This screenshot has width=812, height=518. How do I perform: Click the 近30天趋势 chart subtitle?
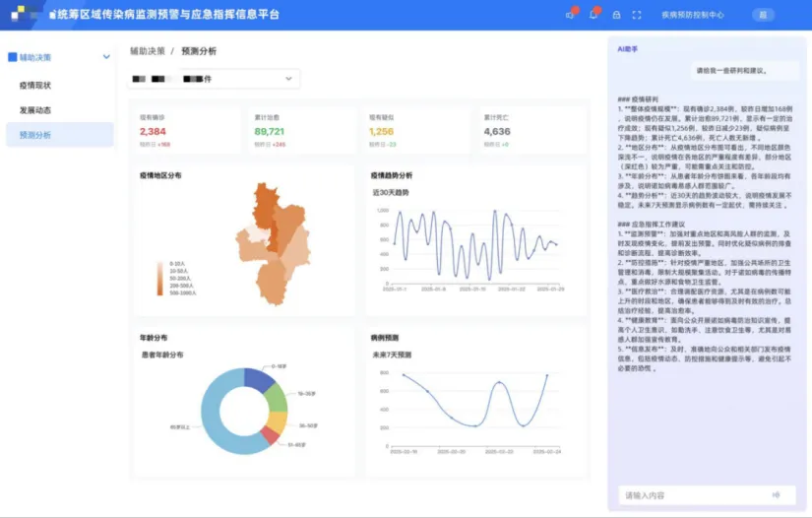391,193
